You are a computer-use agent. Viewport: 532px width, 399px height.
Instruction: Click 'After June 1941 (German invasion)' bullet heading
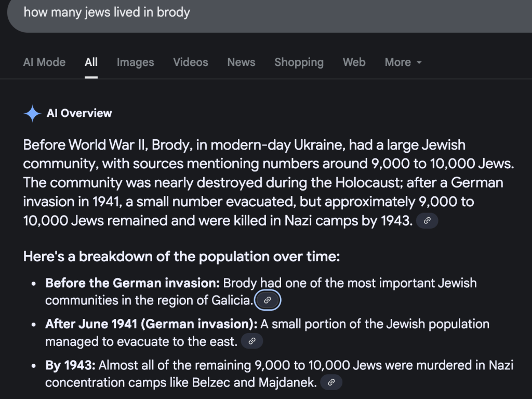[151, 324]
